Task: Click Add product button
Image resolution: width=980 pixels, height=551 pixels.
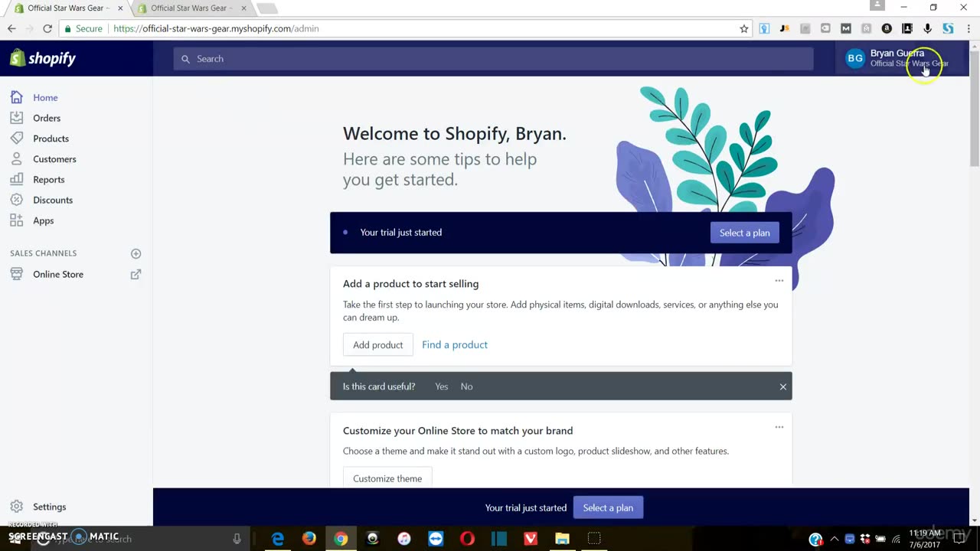Action: [377, 344]
